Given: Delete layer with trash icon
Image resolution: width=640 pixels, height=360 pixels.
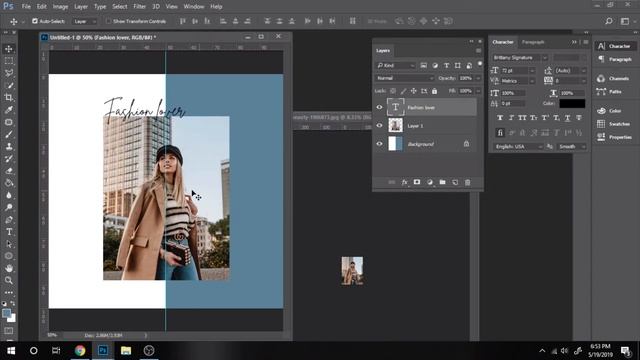Looking at the screenshot, I should pos(468,182).
